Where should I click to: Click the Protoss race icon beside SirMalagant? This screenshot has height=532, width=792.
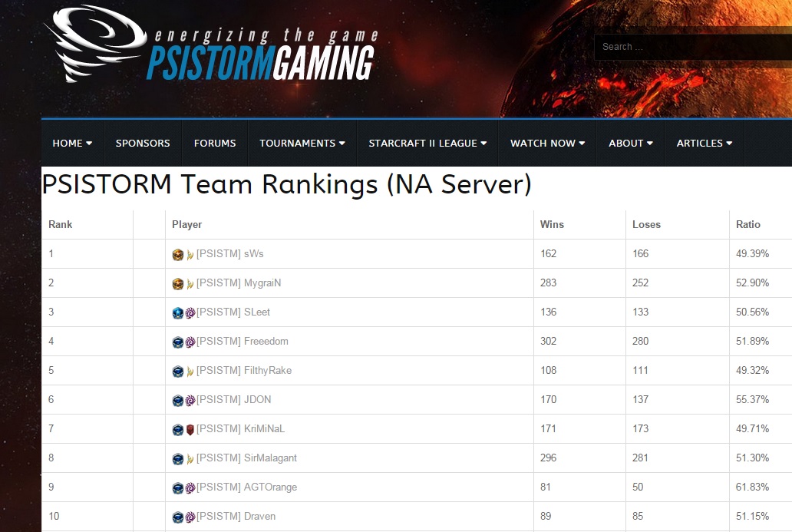tap(190, 458)
